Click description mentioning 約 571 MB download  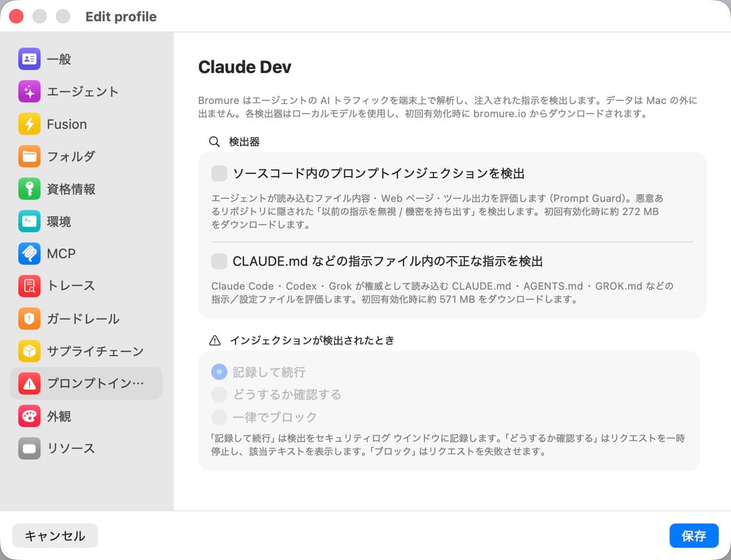pyautogui.click(x=442, y=293)
